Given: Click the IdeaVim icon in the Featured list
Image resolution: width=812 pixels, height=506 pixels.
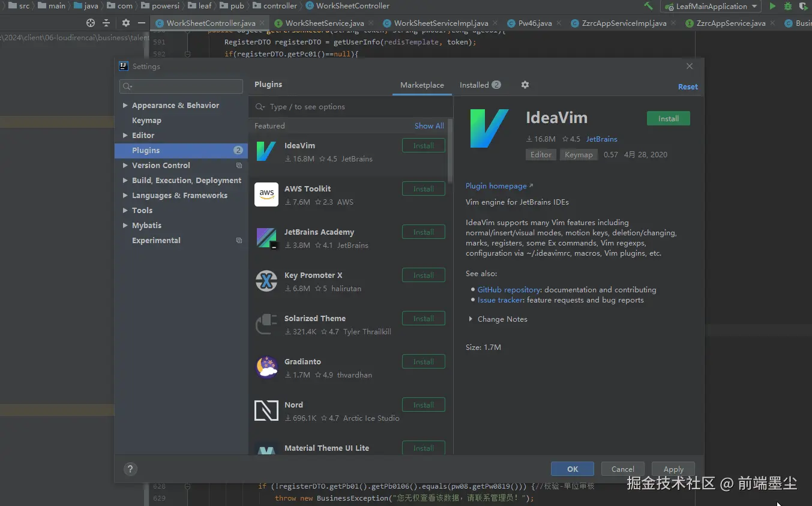Looking at the screenshot, I should [266, 151].
